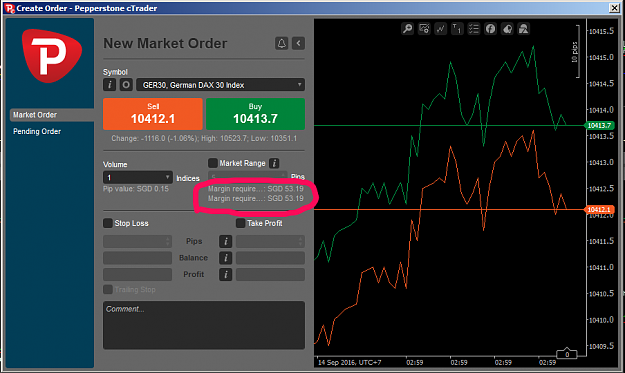This screenshot has height=373, width=625.
Task: Show info for the Pips row
Action: coord(226,241)
